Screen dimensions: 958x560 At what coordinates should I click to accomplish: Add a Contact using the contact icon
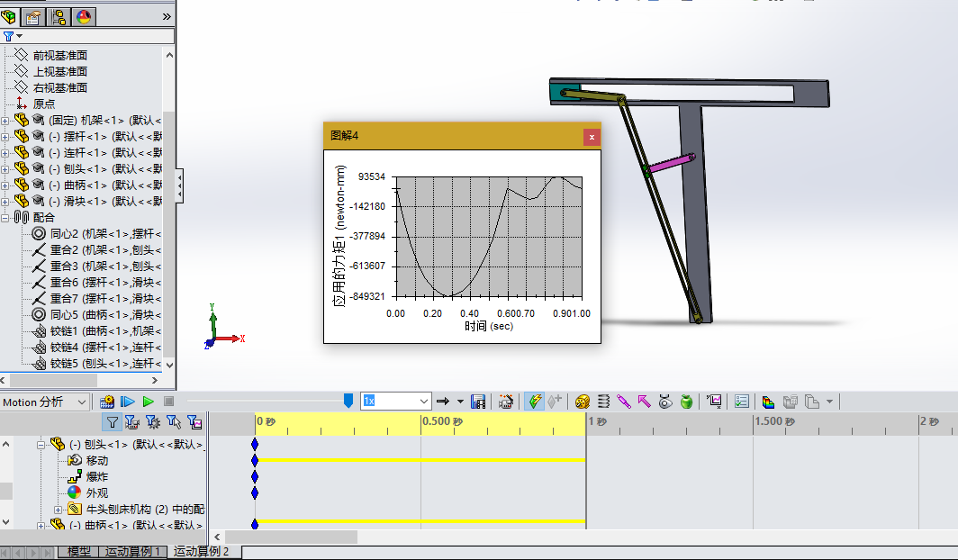click(x=665, y=402)
